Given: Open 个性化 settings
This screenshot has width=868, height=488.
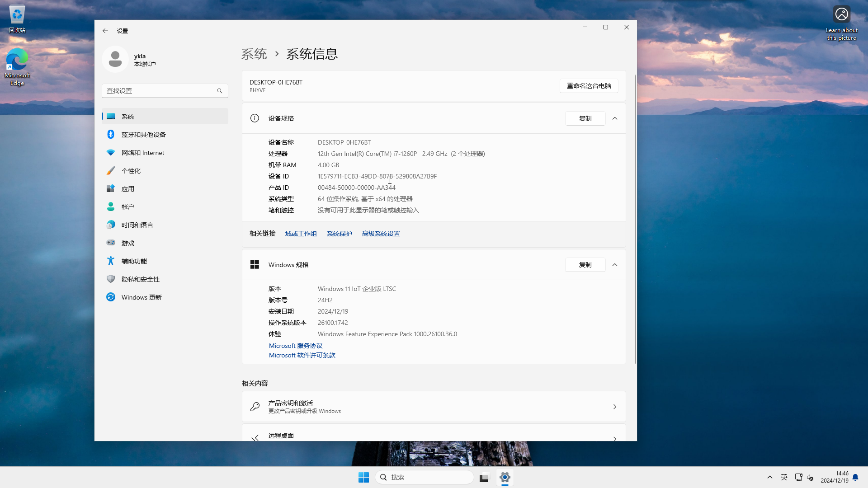Looking at the screenshot, I should click(x=165, y=170).
